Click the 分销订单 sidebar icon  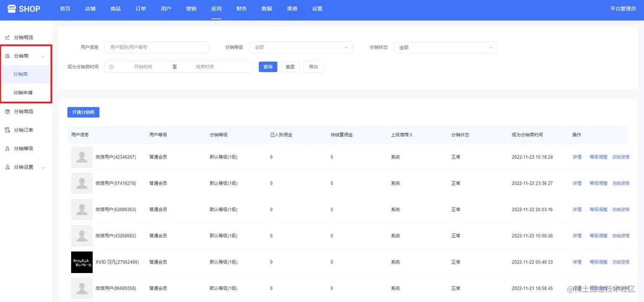coord(7,130)
